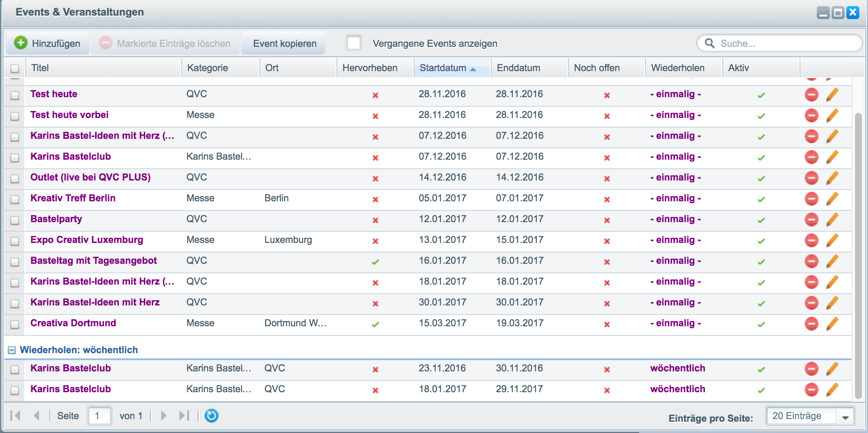Enable 'Vergangene Events anzeigen' checkbox
The image size is (868, 433).
[x=354, y=43]
